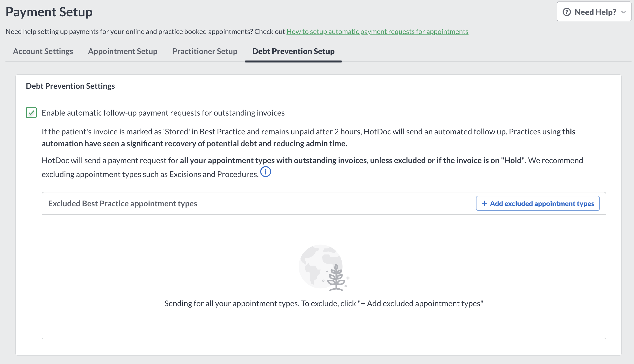Image resolution: width=634 pixels, height=364 pixels.
Task: Click the blue info icon after Procedures
Action: pos(265,172)
